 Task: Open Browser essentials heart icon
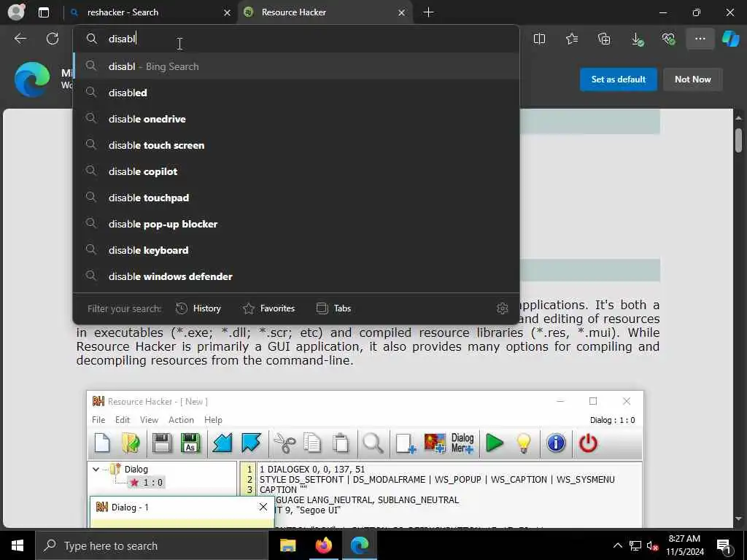(x=668, y=39)
